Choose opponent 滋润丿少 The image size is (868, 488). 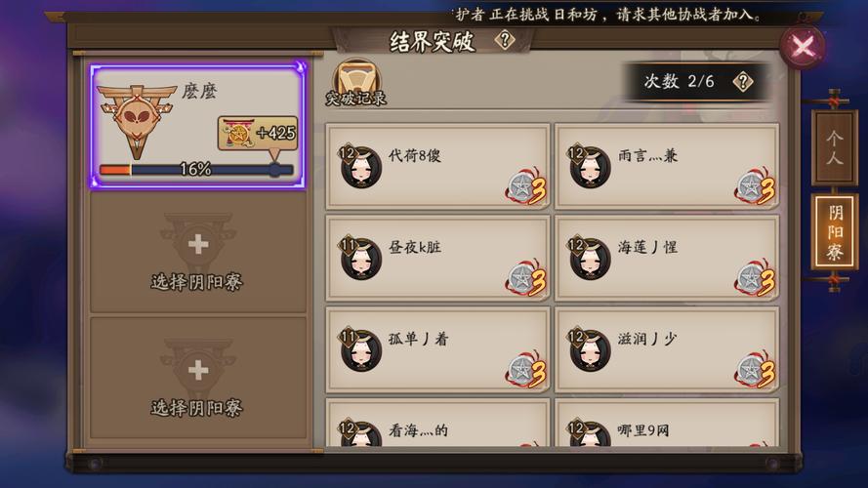[x=667, y=350]
